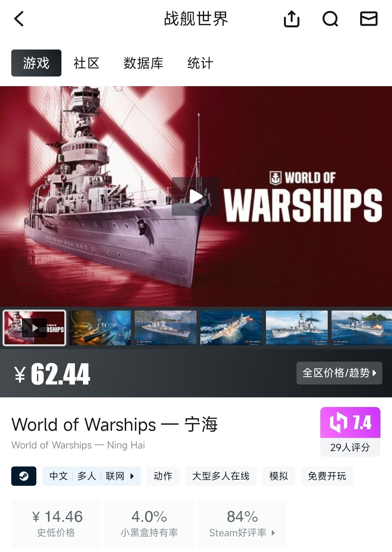The image size is (392, 552).
Task: Play the World of Warships trailer video
Action: click(x=196, y=196)
